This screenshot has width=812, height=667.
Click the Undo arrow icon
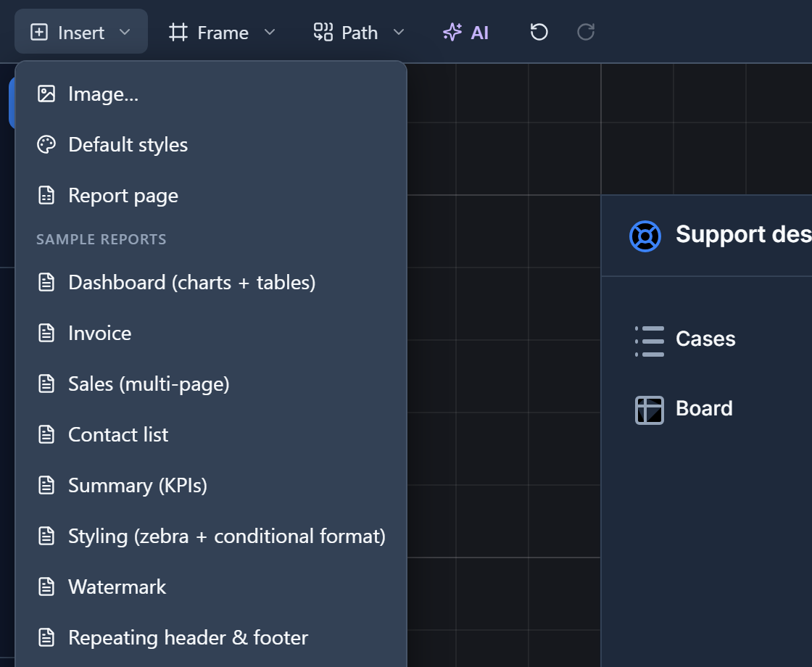539,32
